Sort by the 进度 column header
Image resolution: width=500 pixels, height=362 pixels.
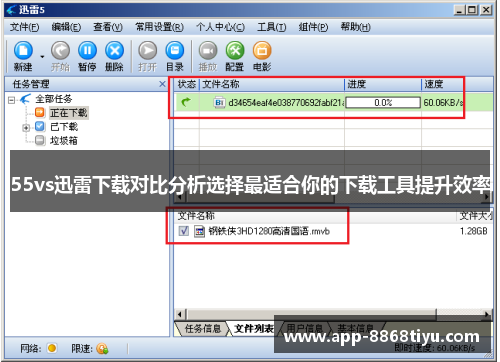tap(383, 84)
